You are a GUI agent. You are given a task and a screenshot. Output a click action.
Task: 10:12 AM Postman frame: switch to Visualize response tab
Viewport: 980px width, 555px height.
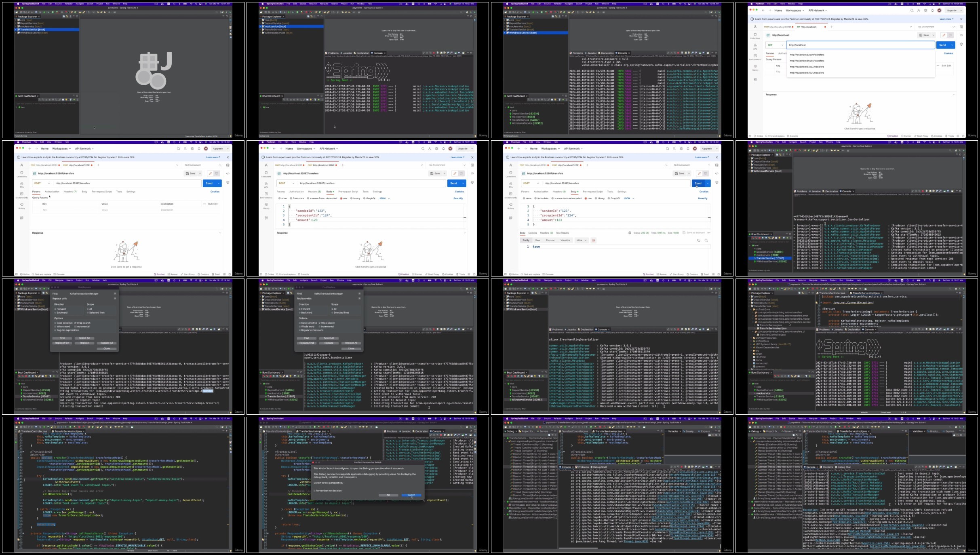click(x=565, y=240)
